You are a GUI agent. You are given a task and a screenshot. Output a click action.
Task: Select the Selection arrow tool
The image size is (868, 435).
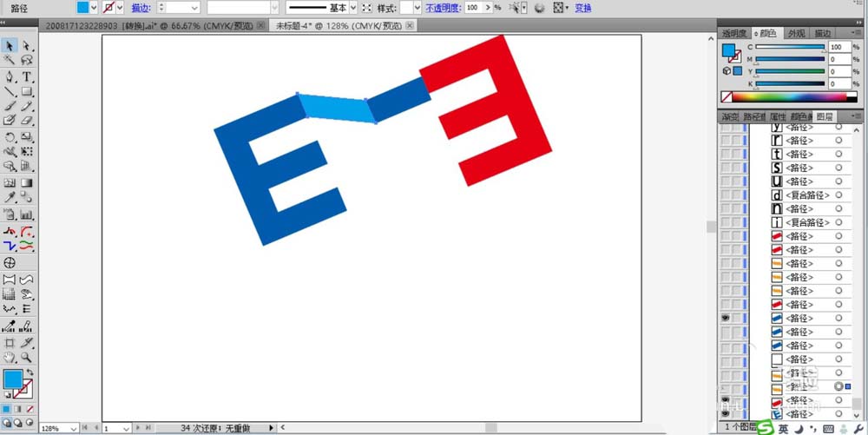click(x=10, y=45)
